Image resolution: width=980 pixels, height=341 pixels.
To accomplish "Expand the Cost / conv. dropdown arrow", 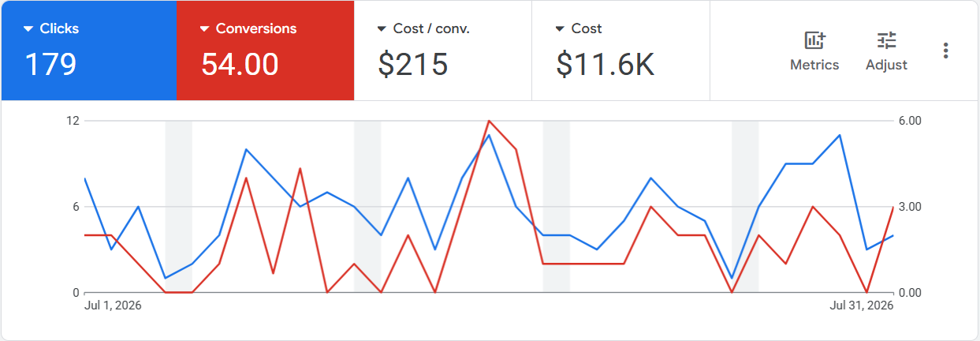I will (382, 29).
